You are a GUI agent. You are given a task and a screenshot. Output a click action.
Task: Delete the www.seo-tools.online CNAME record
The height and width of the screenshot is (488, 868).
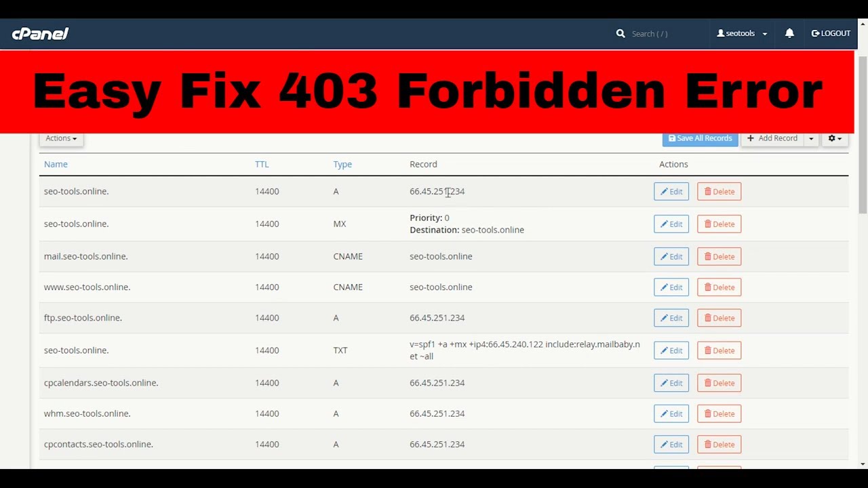point(719,287)
